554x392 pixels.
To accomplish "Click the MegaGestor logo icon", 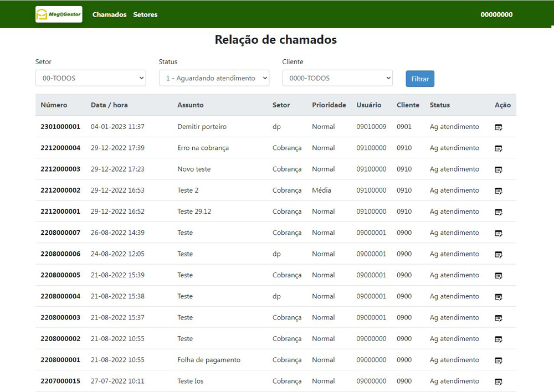I will [58, 14].
